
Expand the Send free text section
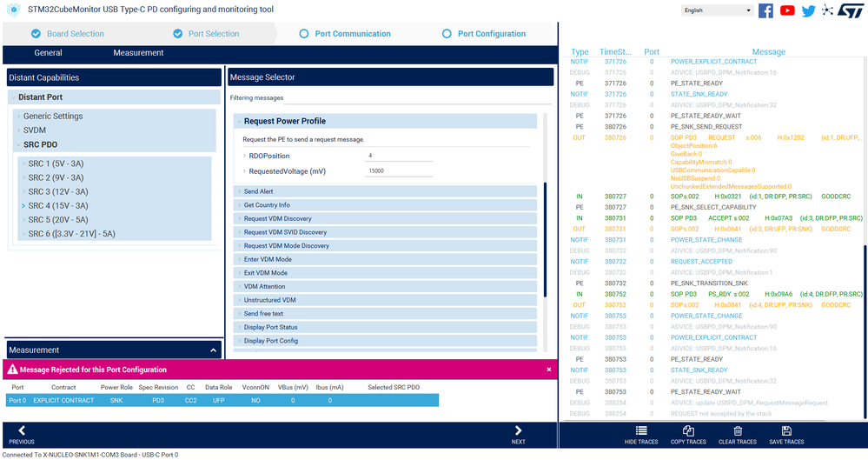[x=385, y=314]
